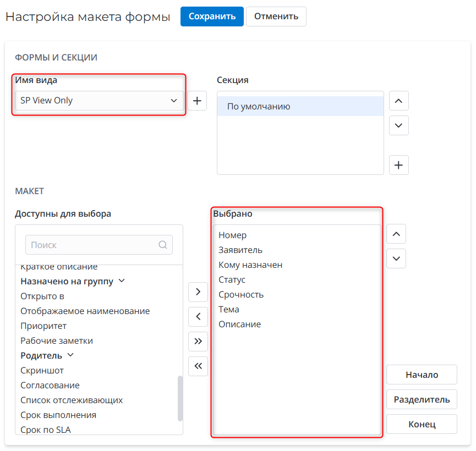
Task: Move section down with the down arrow
Action: click(398, 125)
